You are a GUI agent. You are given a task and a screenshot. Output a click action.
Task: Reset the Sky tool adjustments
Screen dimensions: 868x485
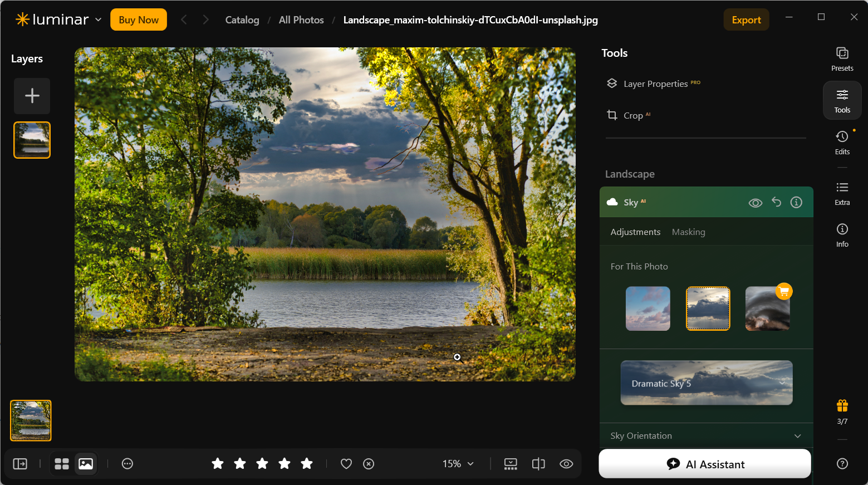776,202
